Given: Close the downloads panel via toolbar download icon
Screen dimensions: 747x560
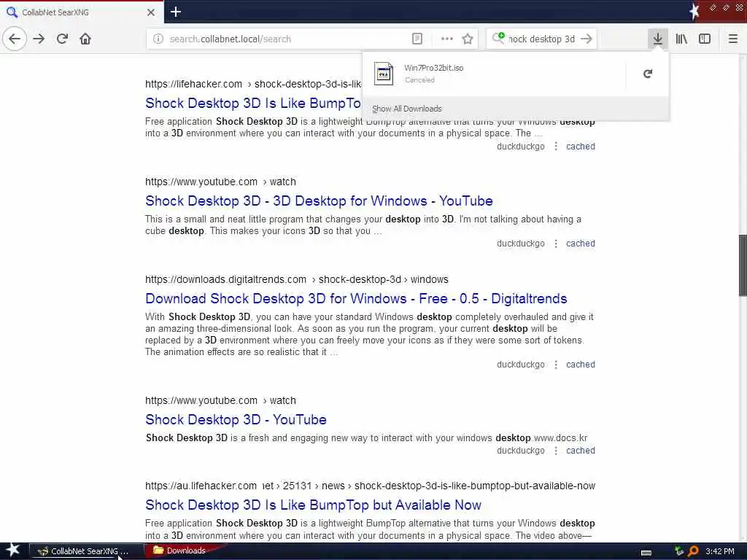Looking at the screenshot, I should 657,39.
